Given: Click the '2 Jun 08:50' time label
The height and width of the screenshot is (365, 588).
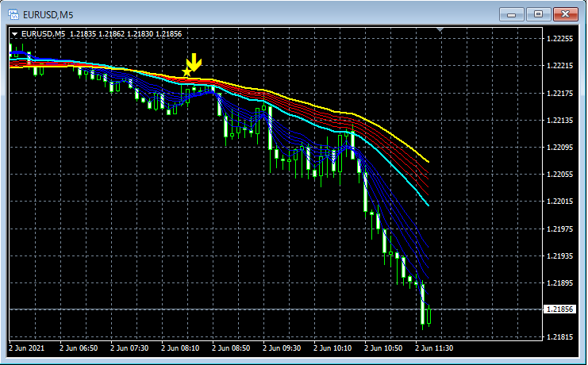Looking at the screenshot, I should (231, 348).
